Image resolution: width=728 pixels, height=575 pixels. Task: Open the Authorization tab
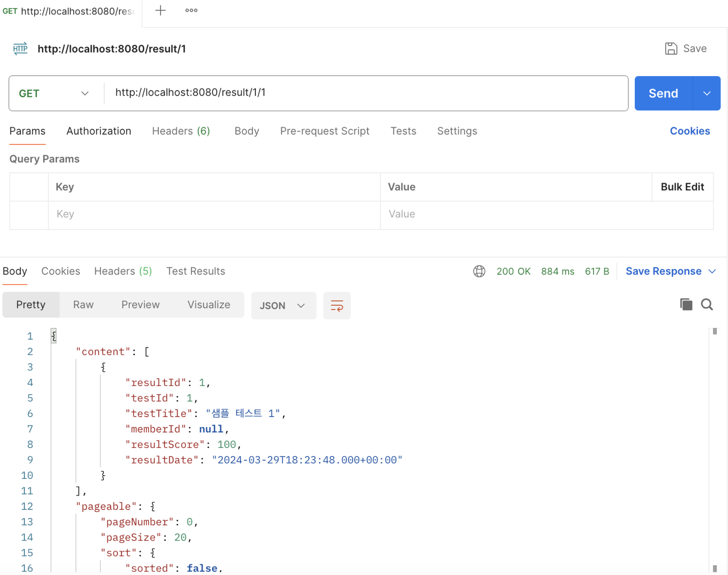tap(99, 131)
